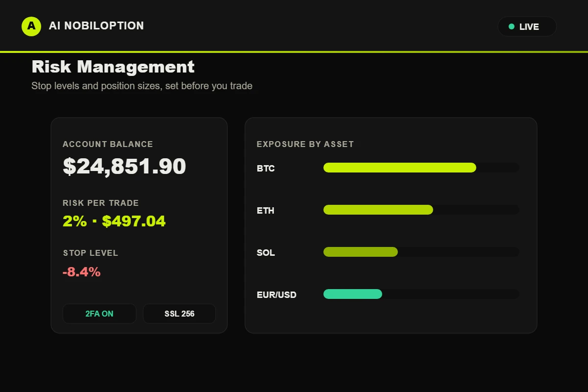
Task: Select the 2FA ON badge
Action: point(99,314)
